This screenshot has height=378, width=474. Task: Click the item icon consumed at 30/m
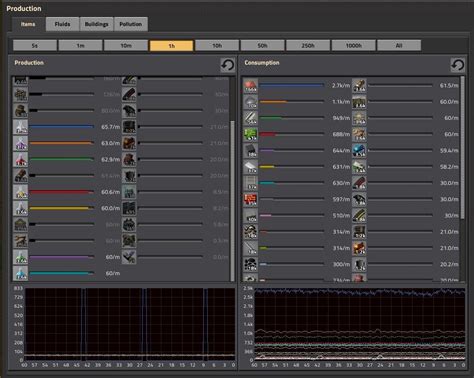click(x=359, y=216)
